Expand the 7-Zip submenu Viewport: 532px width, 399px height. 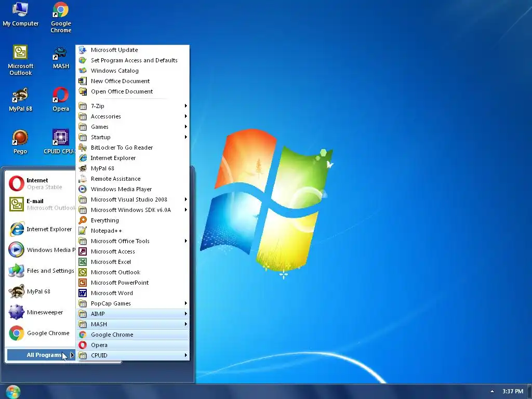(132, 106)
